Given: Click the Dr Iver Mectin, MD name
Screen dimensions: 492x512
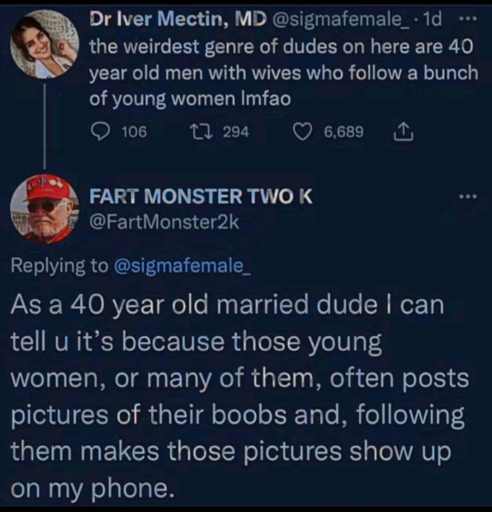Looking at the screenshot, I should tap(178, 19).
